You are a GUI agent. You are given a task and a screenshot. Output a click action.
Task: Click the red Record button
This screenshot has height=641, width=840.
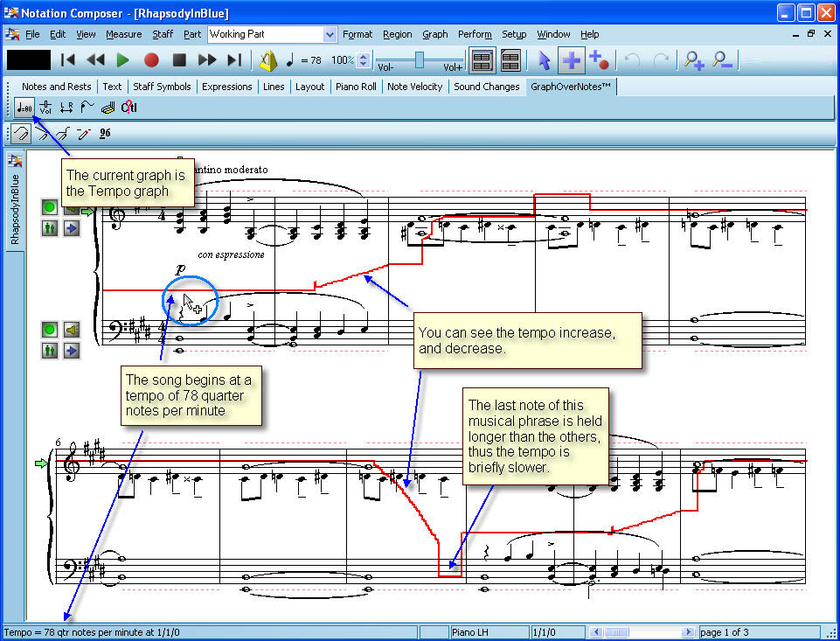click(x=151, y=60)
